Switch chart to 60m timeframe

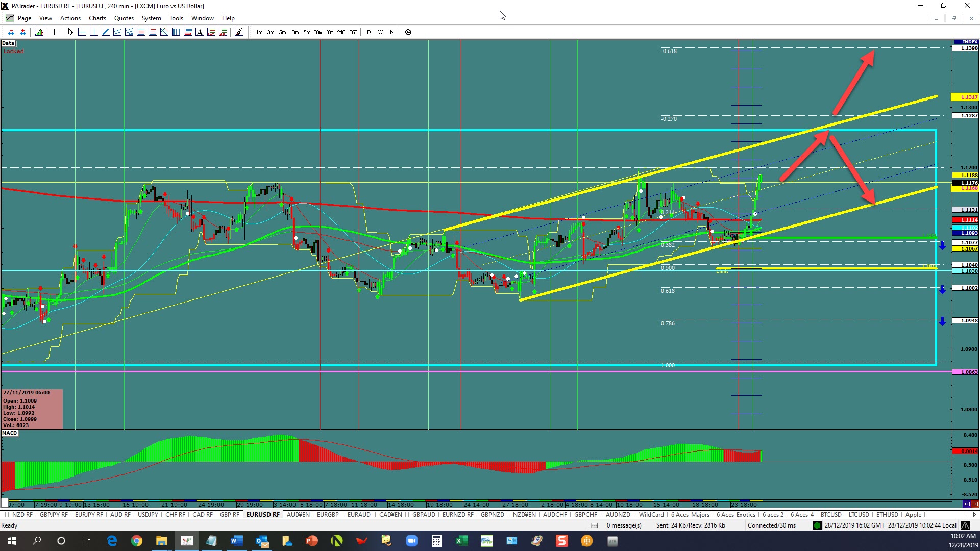click(329, 32)
